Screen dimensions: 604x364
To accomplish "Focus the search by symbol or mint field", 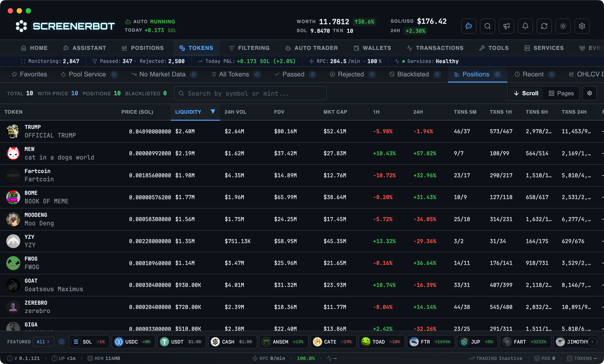I will (250, 93).
